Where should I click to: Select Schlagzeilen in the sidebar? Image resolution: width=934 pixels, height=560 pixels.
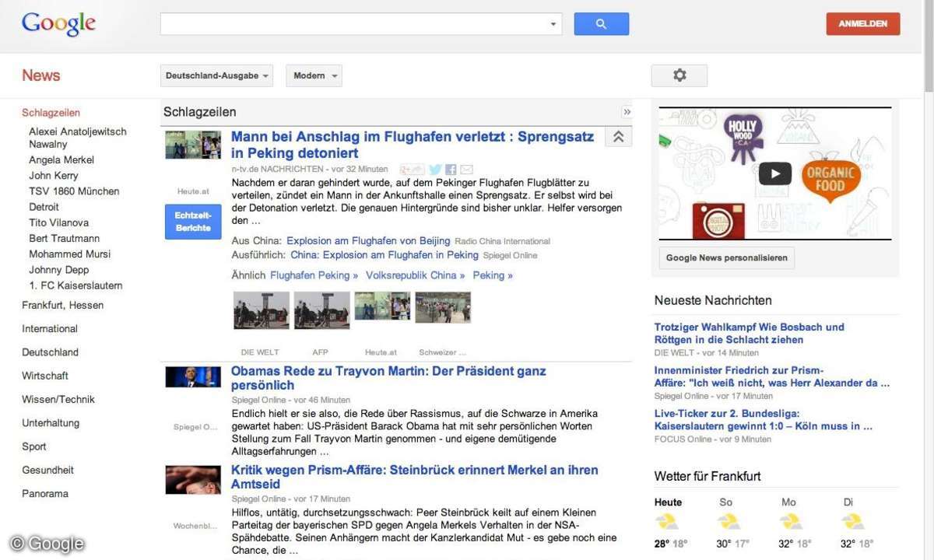click(51, 113)
